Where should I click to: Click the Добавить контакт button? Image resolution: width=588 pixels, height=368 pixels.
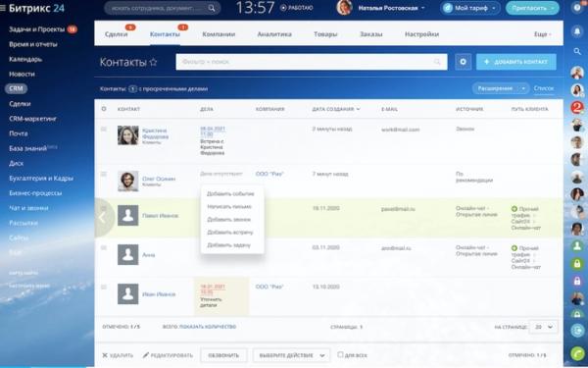click(x=516, y=62)
